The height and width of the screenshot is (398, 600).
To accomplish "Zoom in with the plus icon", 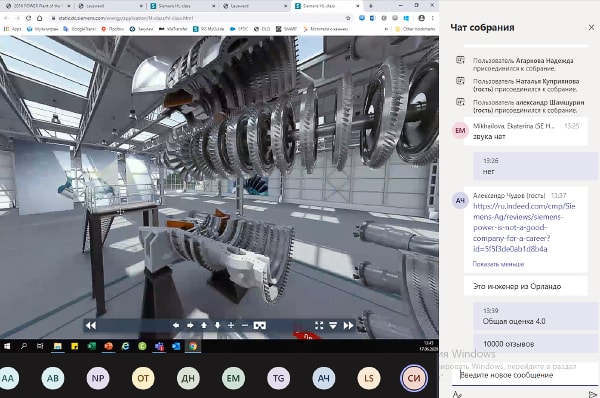I will [x=231, y=325].
